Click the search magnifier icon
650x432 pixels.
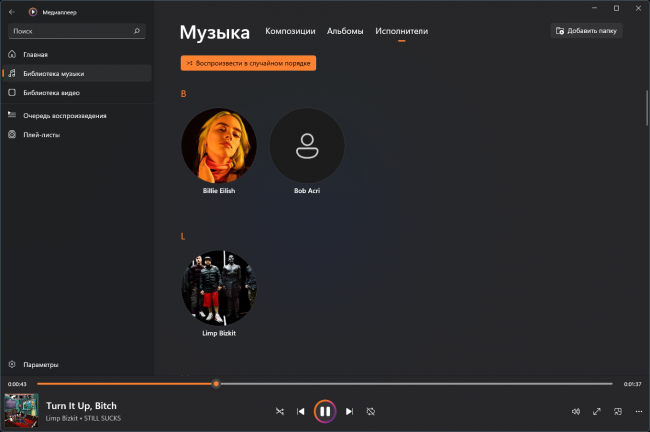[x=137, y=31]
